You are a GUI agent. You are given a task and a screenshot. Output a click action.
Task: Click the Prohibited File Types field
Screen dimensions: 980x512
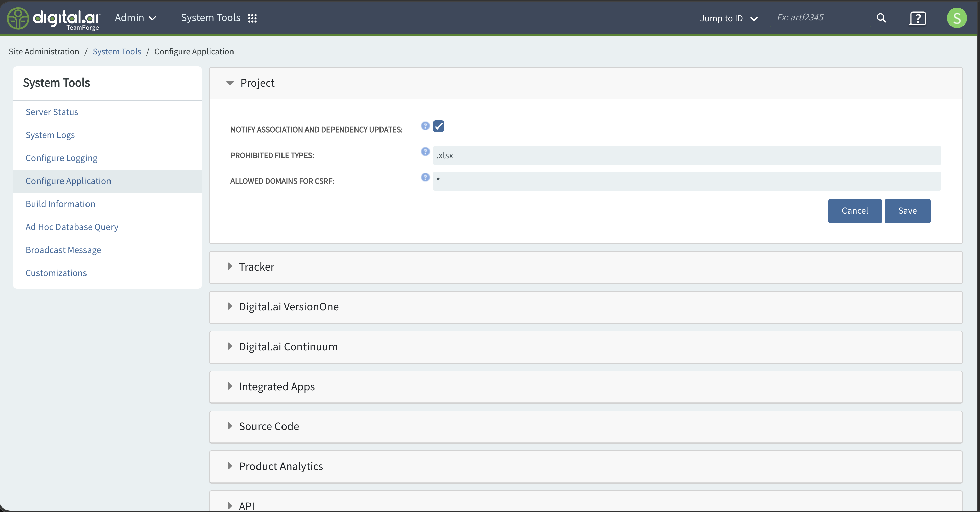click(687, 155)
